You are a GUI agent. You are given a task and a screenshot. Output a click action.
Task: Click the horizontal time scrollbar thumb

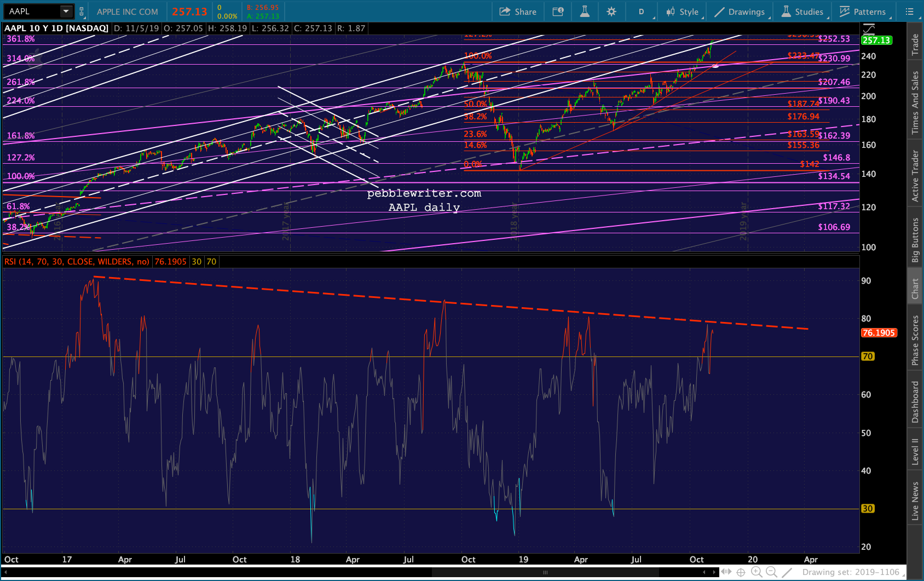[545, 572]
